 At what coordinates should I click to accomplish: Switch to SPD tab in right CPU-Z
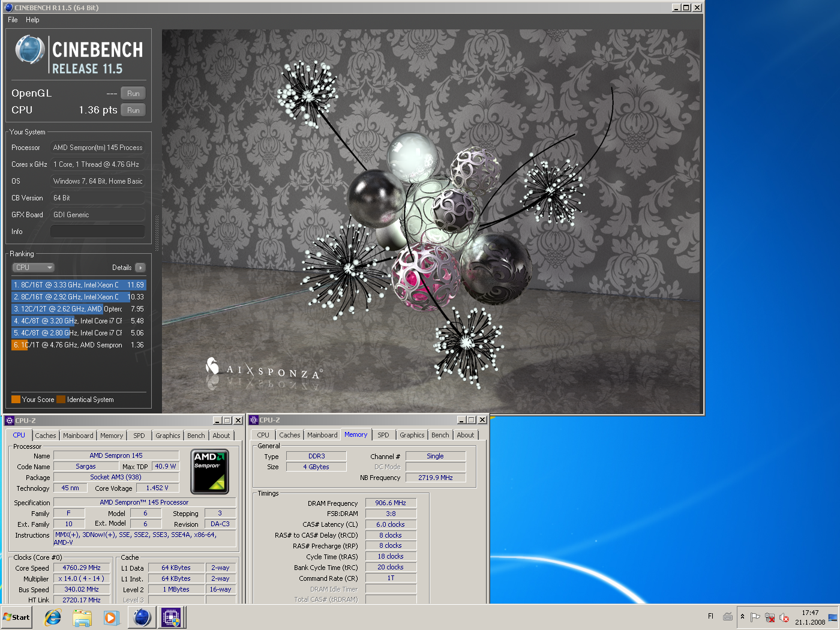click(x=383, y=435)
